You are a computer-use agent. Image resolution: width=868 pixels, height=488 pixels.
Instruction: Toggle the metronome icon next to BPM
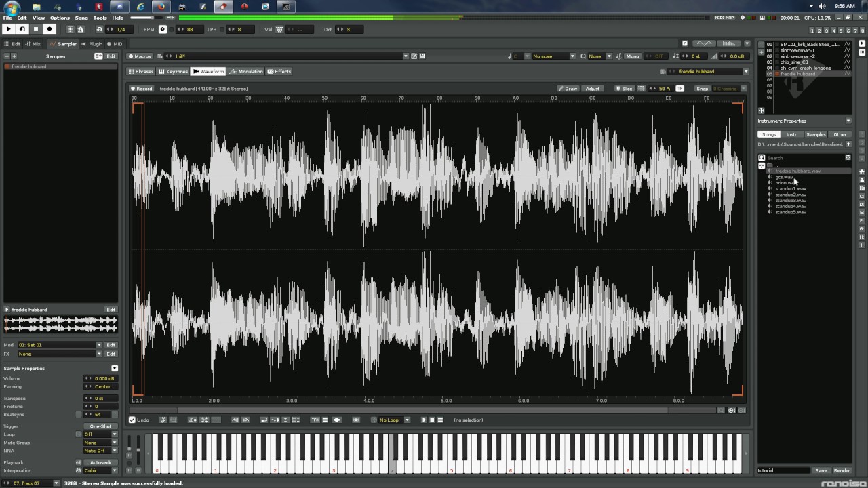(x=163, y=29)
